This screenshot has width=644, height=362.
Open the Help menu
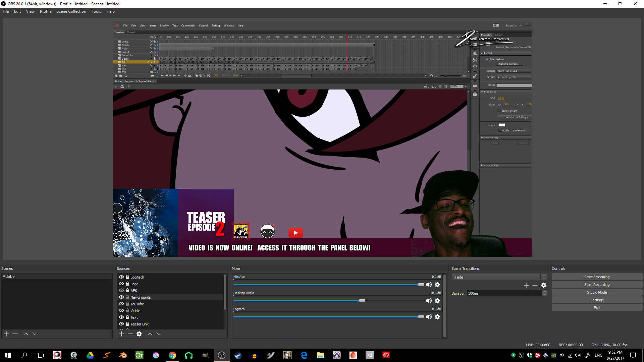click(x=110, y=11)
